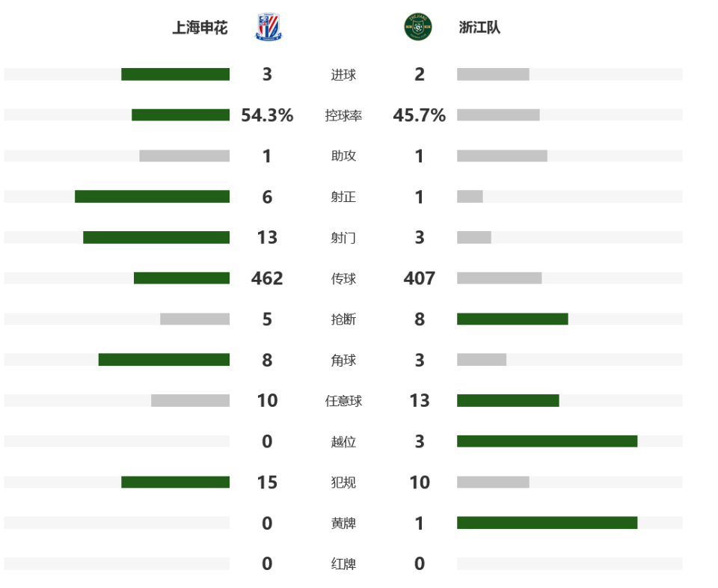Click the 45.7% possession value

coord(419,115)
